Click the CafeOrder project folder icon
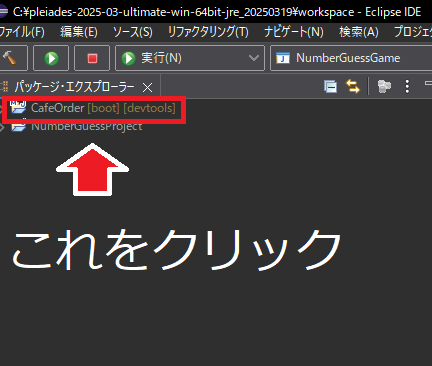Image resolution: width=432 pixels, height=366 pixels. click(18, 107)
